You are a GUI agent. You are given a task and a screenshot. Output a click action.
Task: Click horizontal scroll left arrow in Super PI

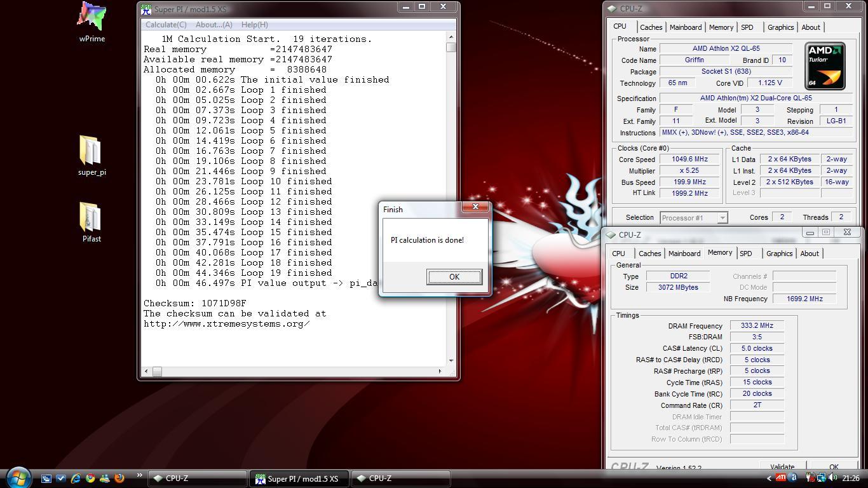[147, 371]
